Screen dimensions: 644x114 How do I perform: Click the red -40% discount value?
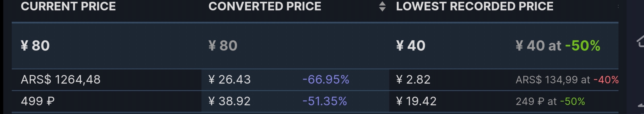pyautogui.click(x=606, y=80)
